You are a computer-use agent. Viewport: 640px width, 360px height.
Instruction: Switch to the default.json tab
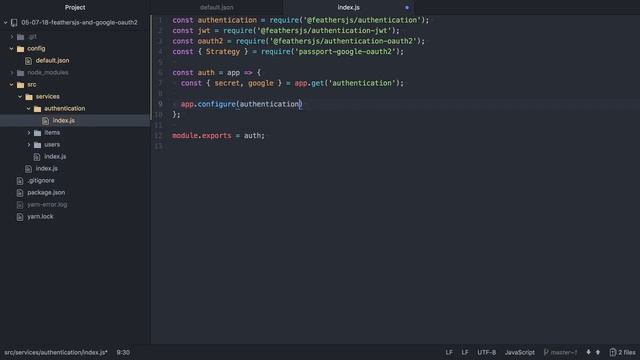click(x=216, y=7)
